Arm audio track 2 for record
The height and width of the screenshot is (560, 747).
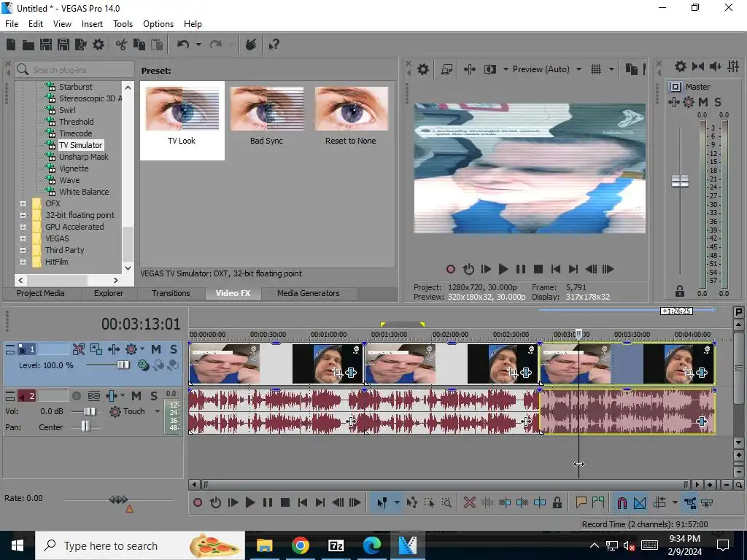coord(76,396)
